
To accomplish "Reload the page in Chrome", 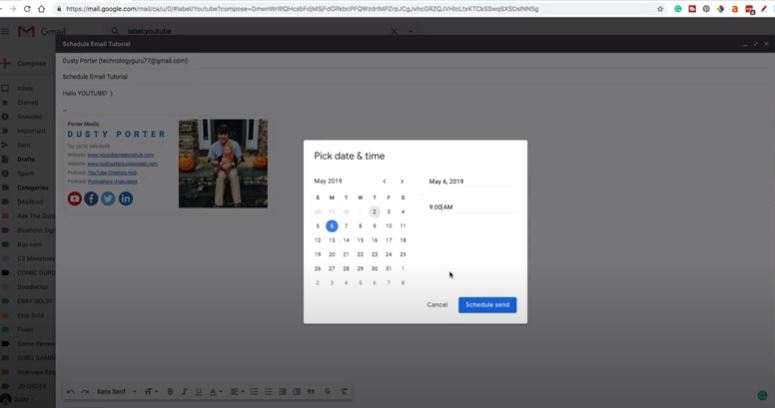I will [x=27, y=9].
